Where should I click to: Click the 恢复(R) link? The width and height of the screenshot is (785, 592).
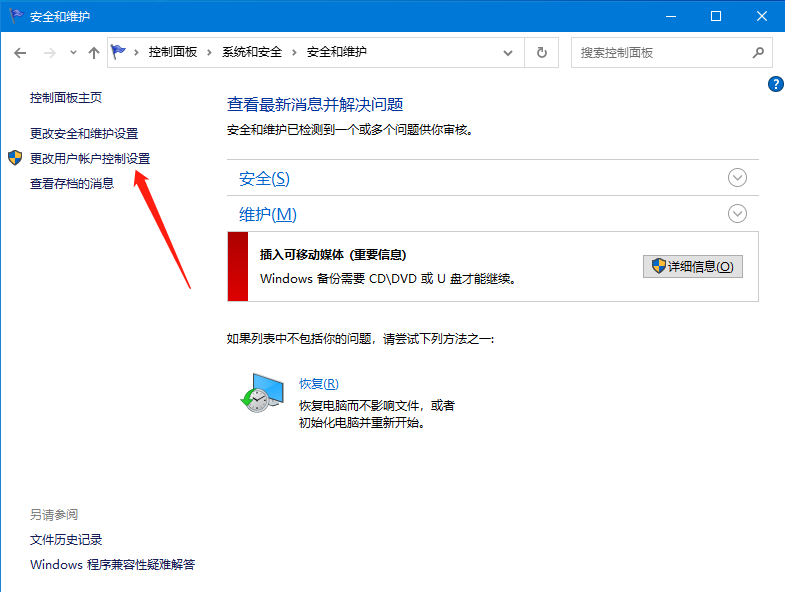click(x=319, y=383)
